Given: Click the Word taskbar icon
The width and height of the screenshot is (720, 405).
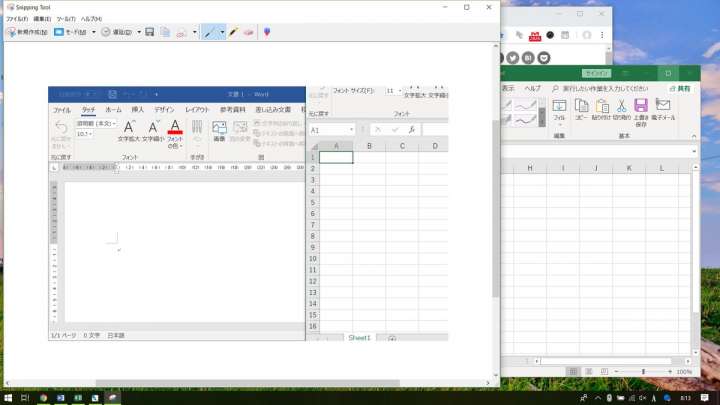Looking at the screenshot, I should 61,398.
